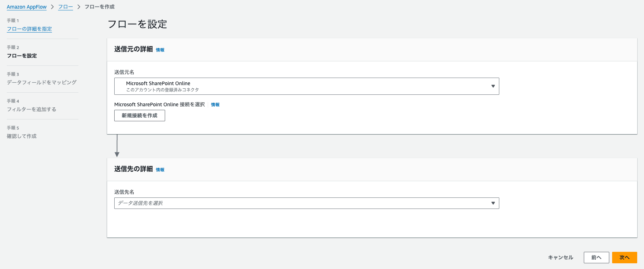Click the flow arrow between source and destination
Viewport: 644px width, 269px height.
point(117,146)
